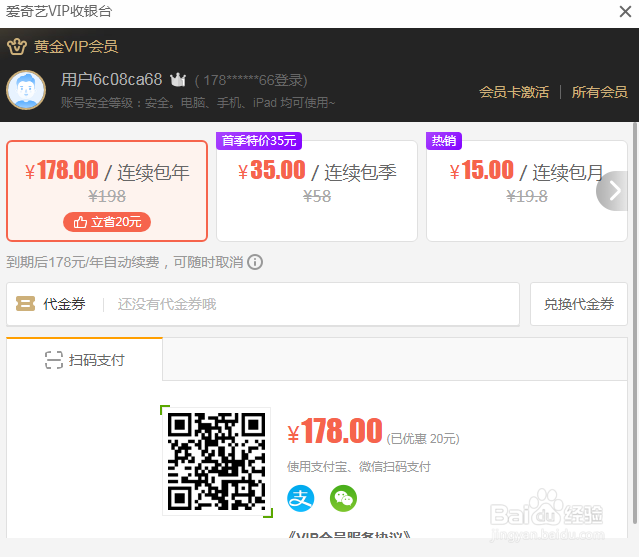Click the (178******66登录) login text

[251, 80]
